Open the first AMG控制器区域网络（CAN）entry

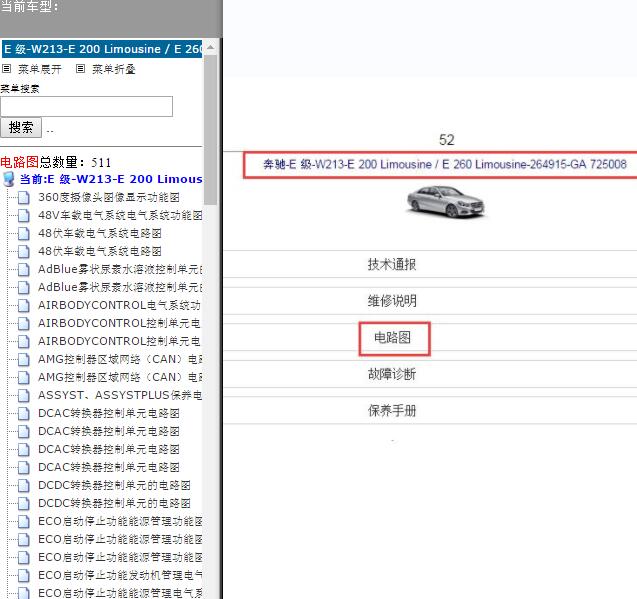pyautogui.click(x=120, y=359)
